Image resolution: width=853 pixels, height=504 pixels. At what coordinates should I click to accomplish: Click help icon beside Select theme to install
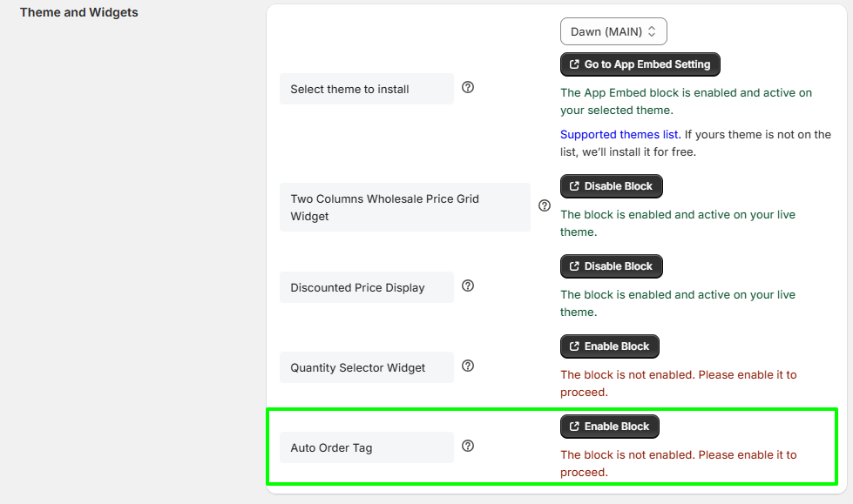click(x=468, y=87)
